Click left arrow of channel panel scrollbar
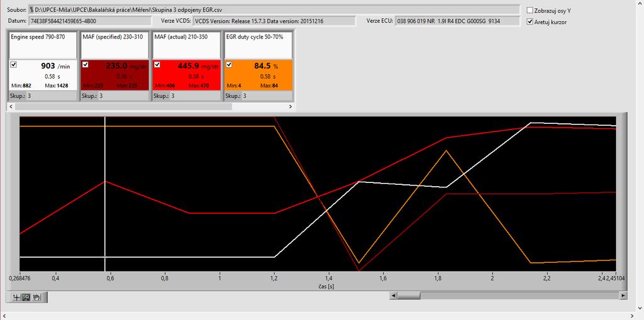 coord(11,106)
